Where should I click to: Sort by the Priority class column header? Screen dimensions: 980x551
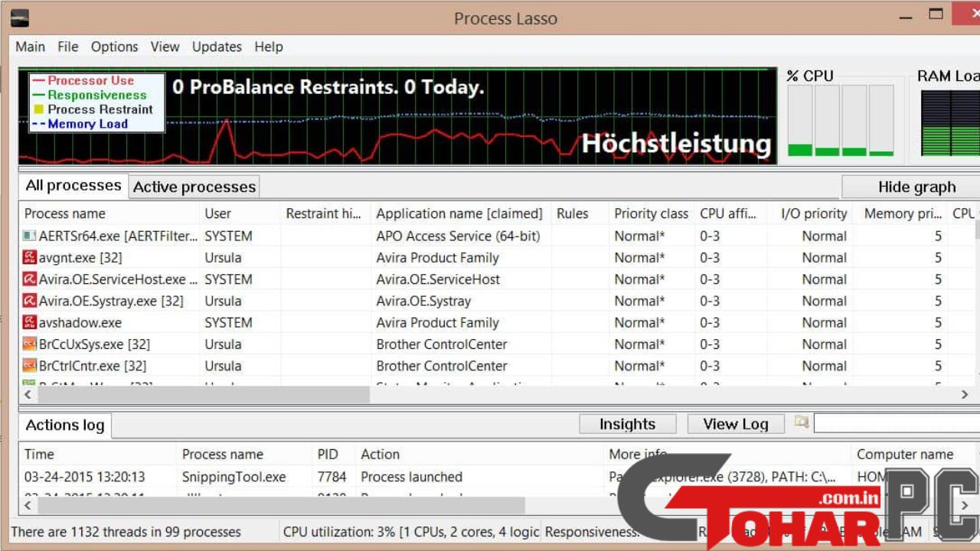[652, 214]
